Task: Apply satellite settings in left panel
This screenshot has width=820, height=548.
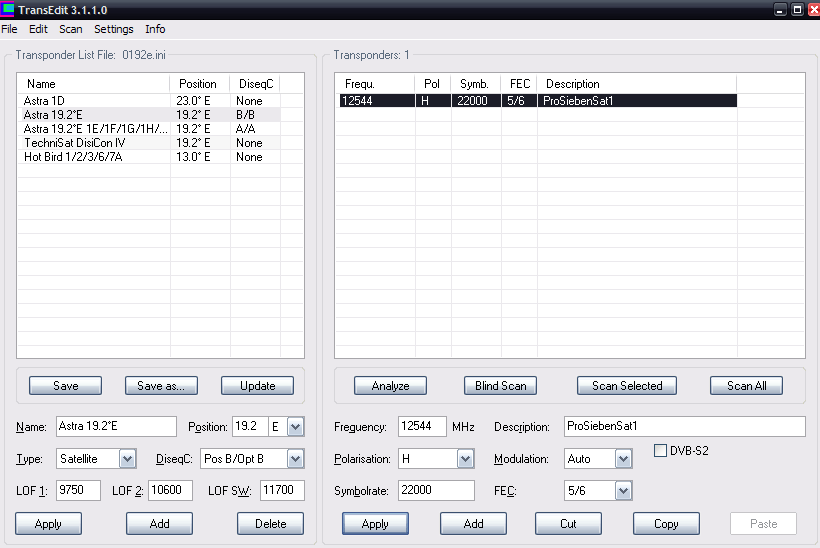Action: pyautogui.click(x=48, y=523)
